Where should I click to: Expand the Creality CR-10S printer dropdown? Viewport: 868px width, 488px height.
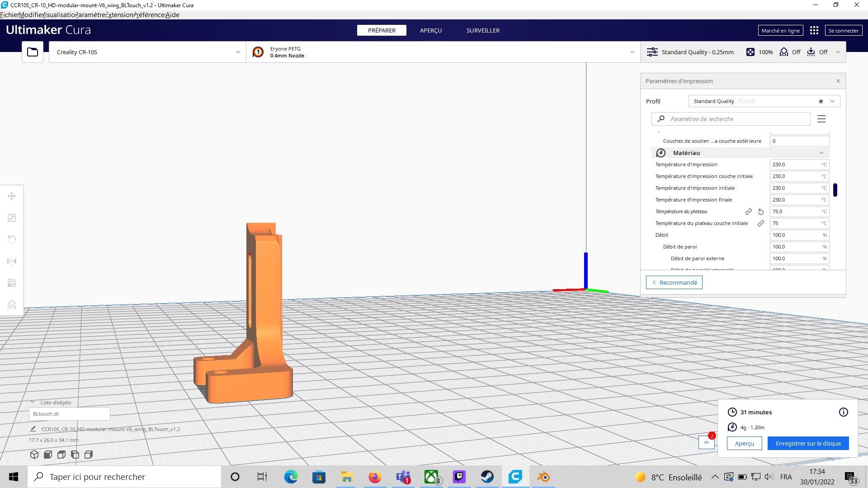pyautogui.click(x=147, y=52)
